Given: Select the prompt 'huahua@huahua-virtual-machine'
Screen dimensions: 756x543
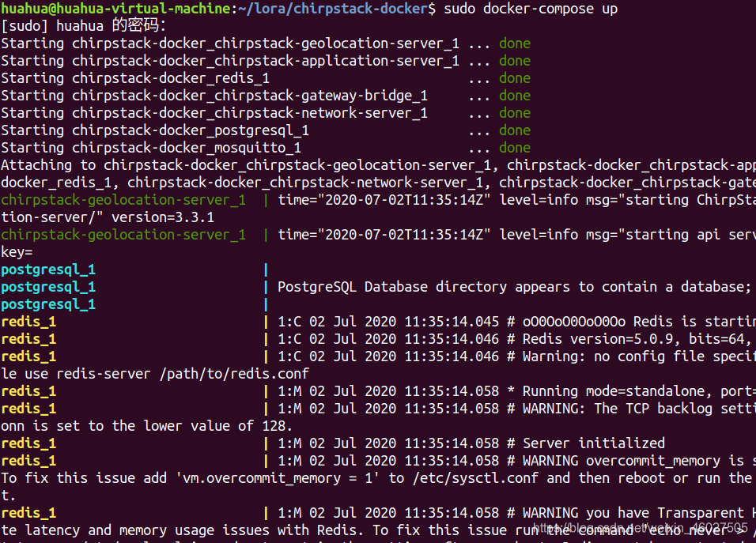Looking at the screenshot, I should (x=115, y=9).
